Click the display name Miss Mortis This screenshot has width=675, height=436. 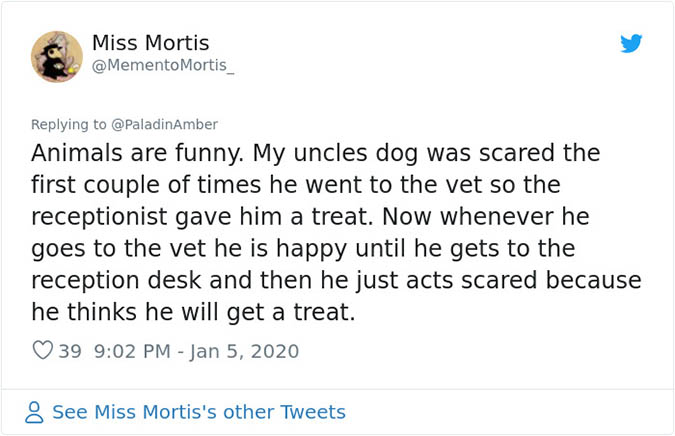click(x=150, y=42)
